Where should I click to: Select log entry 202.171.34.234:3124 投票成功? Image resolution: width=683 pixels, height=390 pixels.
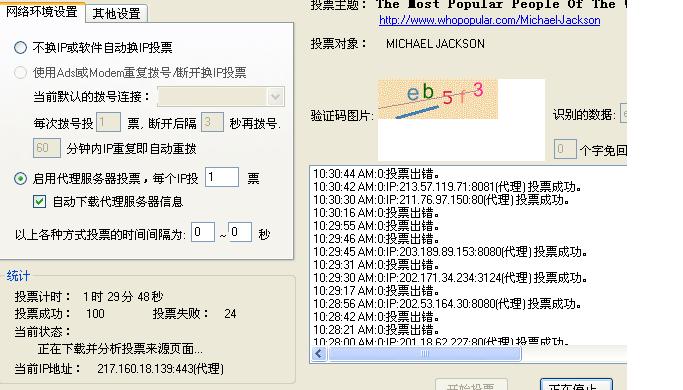click(450, 278)
